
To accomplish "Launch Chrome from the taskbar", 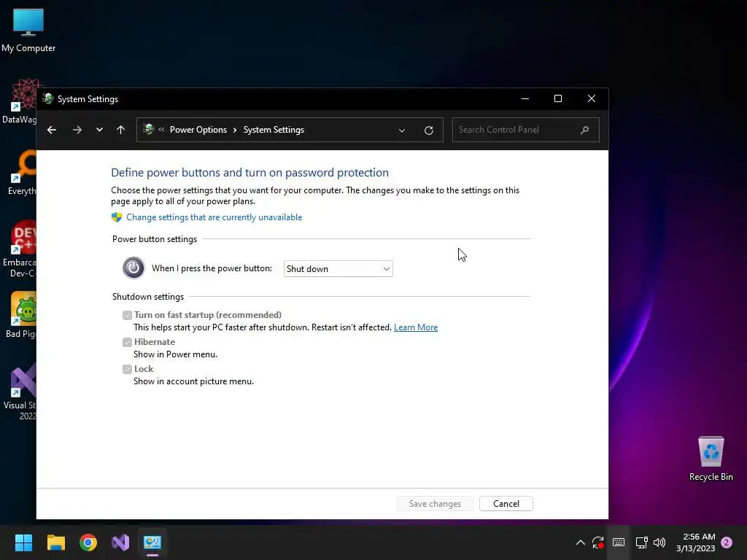I will (88, 542).
